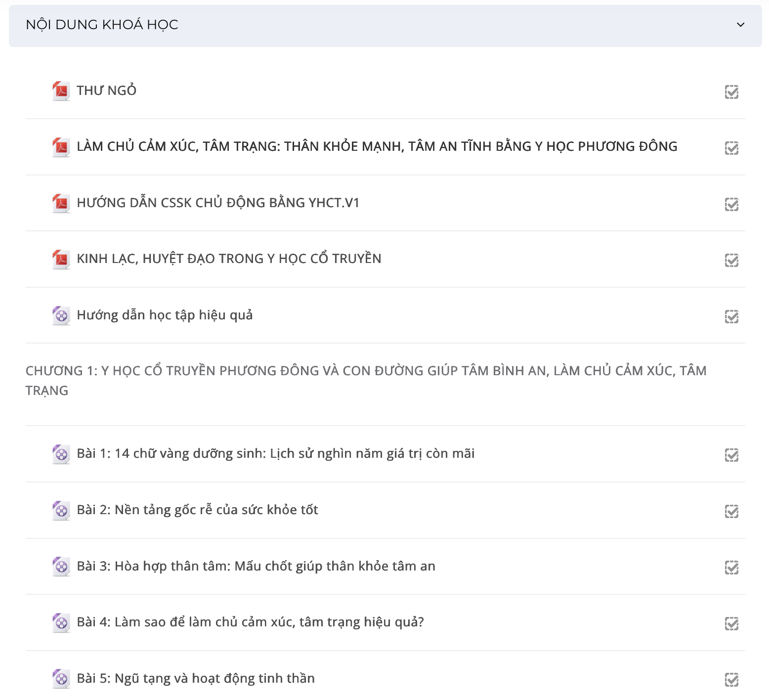Click video icon for Bài 1
The height and width of the screenshot is (700, 769).
pyautogui.click(x=61, y=454)
